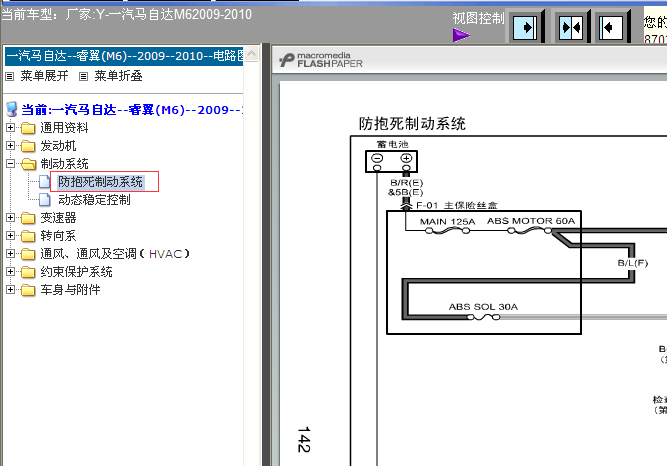Click the folder icon for 通用资料
The width and height of the screenshot is (667, 466).
tap(28, 128)
